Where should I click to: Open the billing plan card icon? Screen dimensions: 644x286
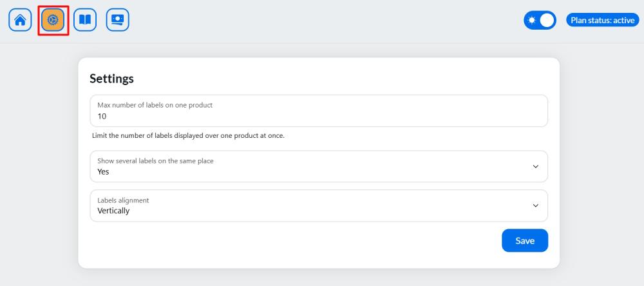pos(117,20)
